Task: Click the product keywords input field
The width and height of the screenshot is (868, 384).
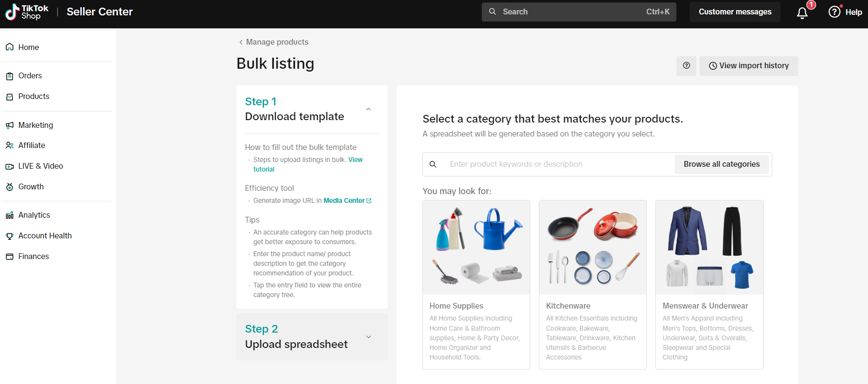Action: point(558,164)
